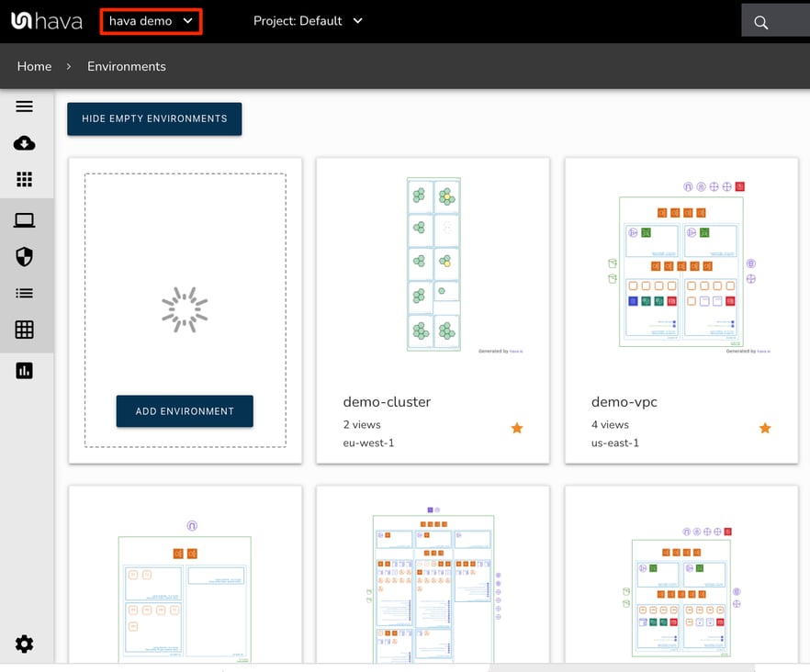Open the sidebar hamburger menu
Image resolution: width=810 pixels, height=672 pixels.
[x=25, y=106]
